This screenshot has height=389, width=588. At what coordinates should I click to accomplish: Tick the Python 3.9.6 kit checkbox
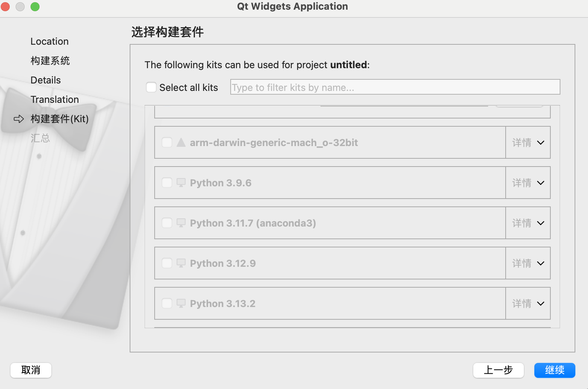pyautogui.click(x=167, y=183)
